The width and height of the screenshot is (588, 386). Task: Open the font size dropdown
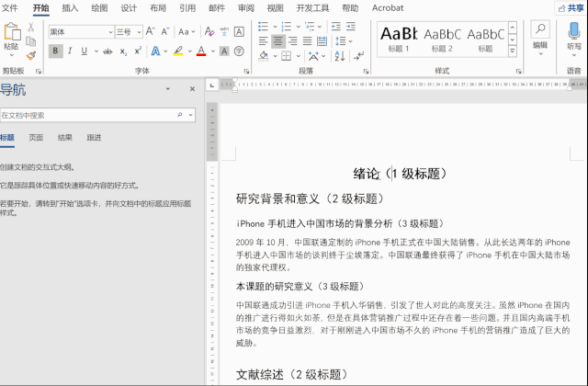[x=139, y=32]
